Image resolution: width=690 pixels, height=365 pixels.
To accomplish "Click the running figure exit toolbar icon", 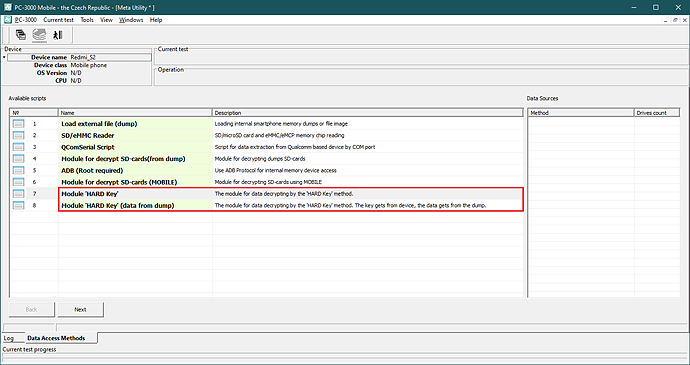I will (x=58, y=35).
